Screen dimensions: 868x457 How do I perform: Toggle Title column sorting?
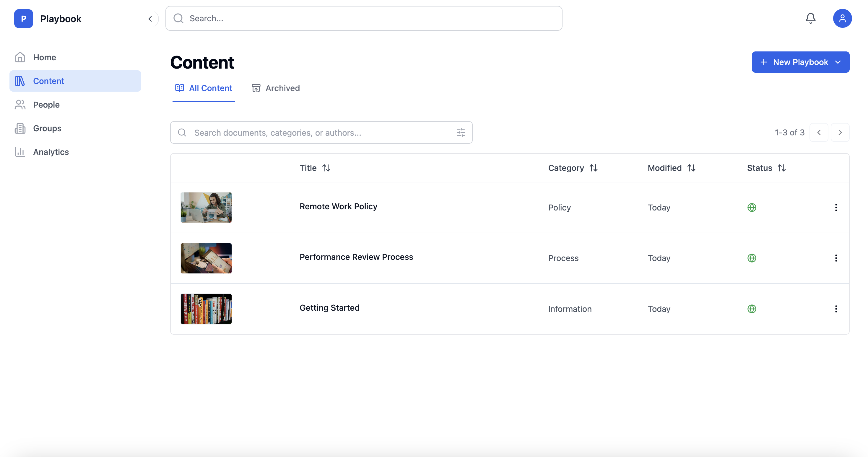326,168
